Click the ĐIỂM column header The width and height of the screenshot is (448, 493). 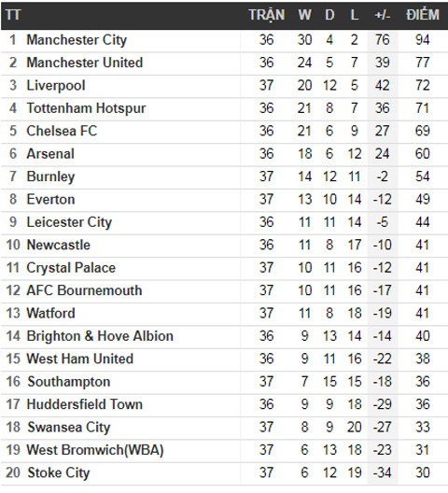point(423,14)
